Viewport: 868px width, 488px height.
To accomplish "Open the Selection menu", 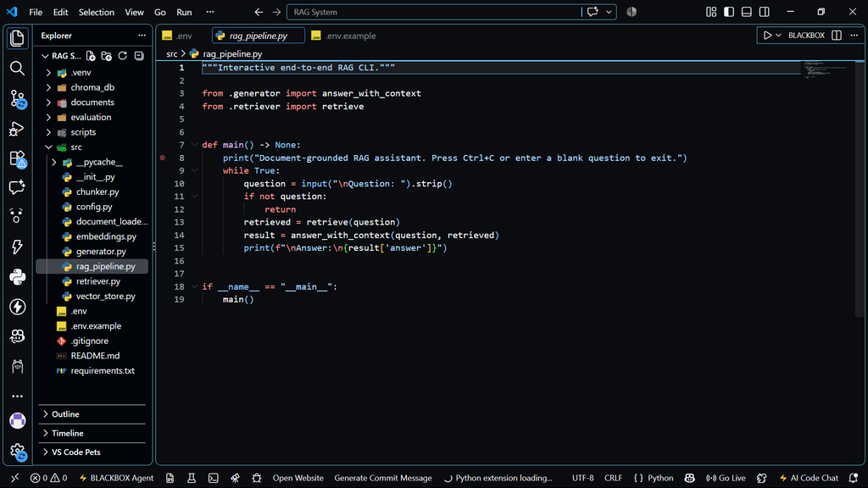I will click(97, 12).
